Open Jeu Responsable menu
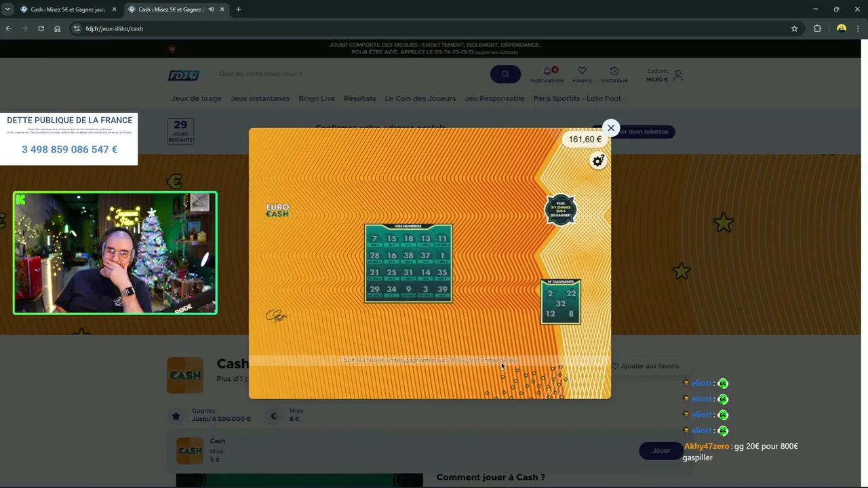This screenshot has height=488, width=868. coord(494,98)
